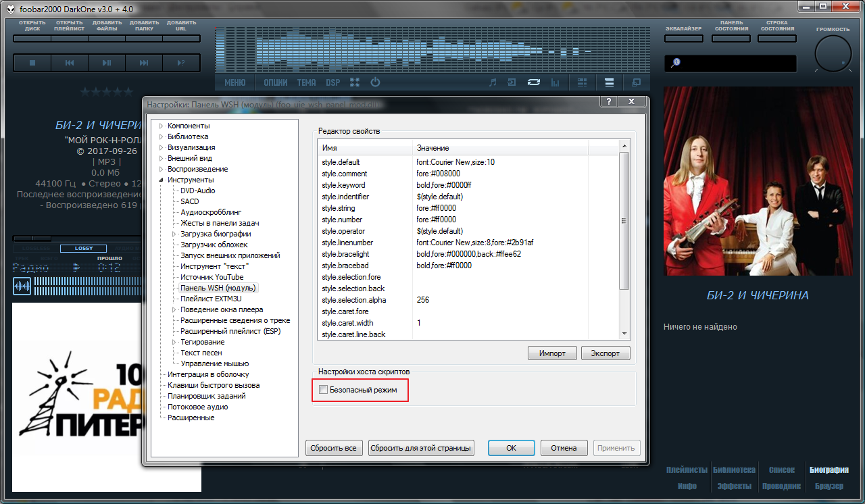Enable the Безопасный режим checkbox
The height and width of the screenshot is (504, 865).
click(322, 389)
